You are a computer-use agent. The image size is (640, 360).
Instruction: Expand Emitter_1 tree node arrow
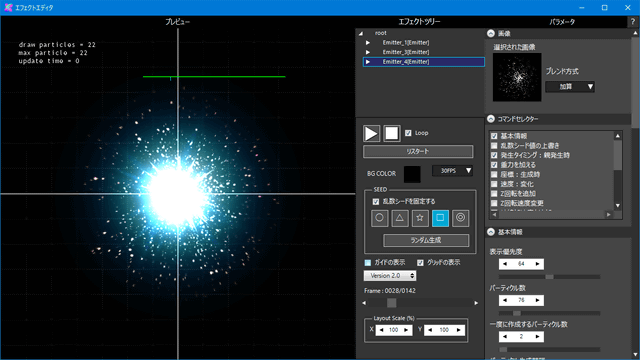(x=368, y=42)
